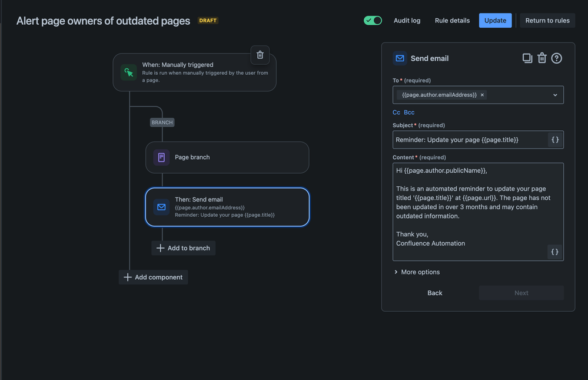Add Cc recipients link

(x=396, y=113)
